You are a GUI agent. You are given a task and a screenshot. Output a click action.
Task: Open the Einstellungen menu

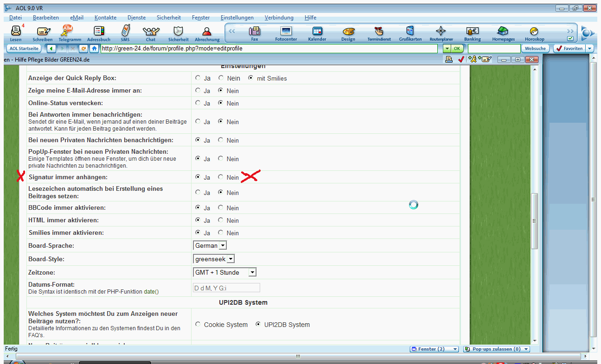tap(237, 18)
